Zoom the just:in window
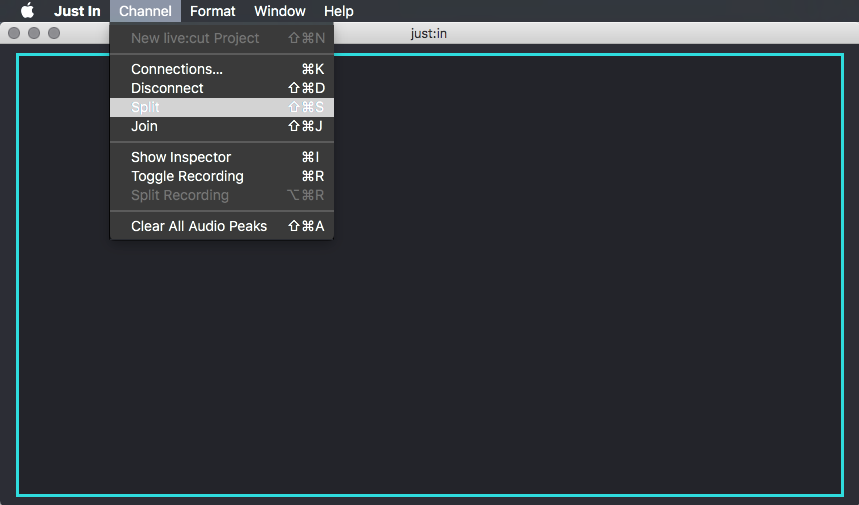 point(54,33)
